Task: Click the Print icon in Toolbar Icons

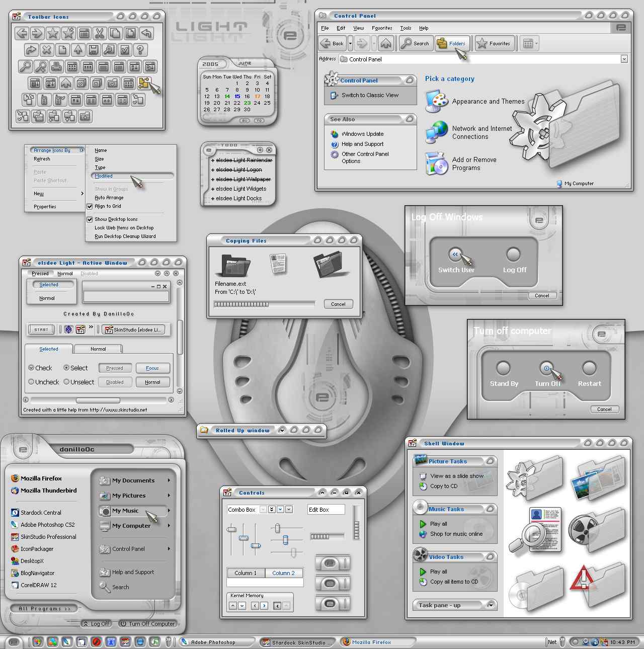Action: [56, 66]
